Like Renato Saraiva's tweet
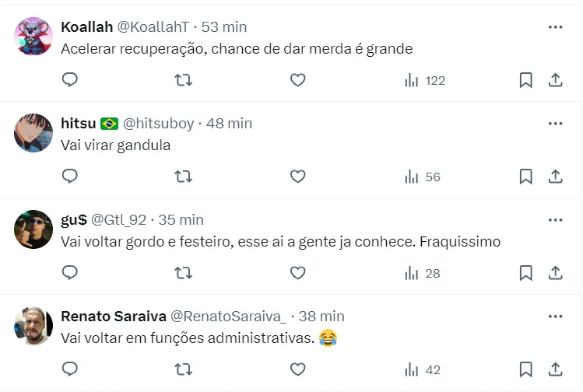Image resolution: width=583 pixels, height=392 pixels. 297,369
